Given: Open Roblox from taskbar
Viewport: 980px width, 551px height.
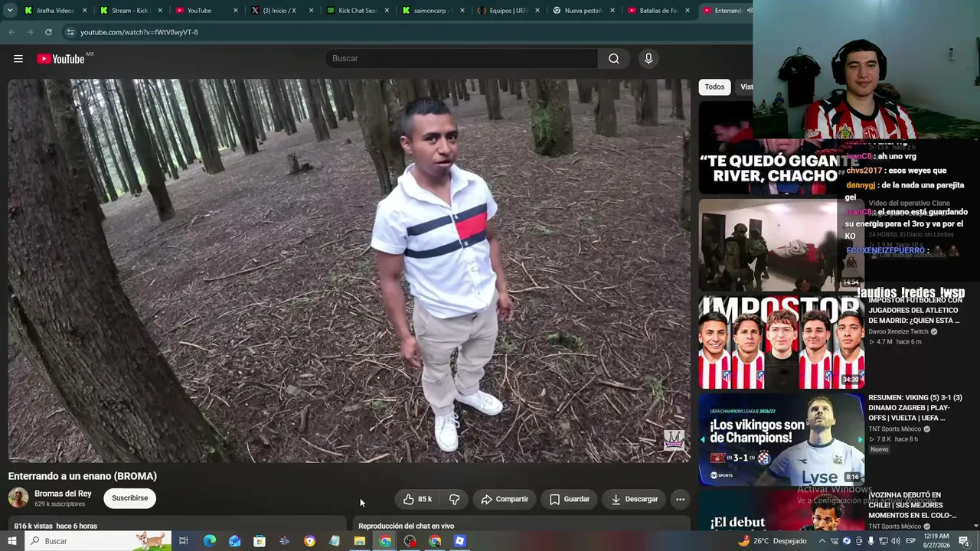Looking at the screenshot, I should click(459, 541).
